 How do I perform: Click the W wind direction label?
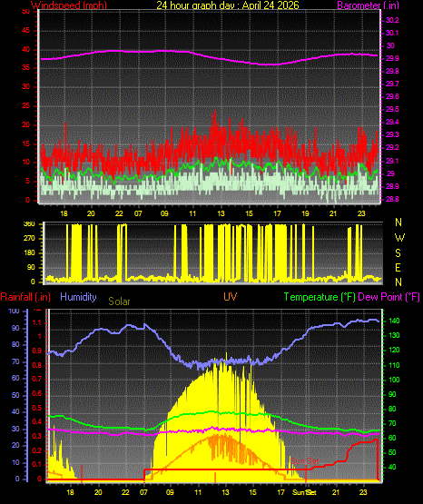(x=399, y=238)
